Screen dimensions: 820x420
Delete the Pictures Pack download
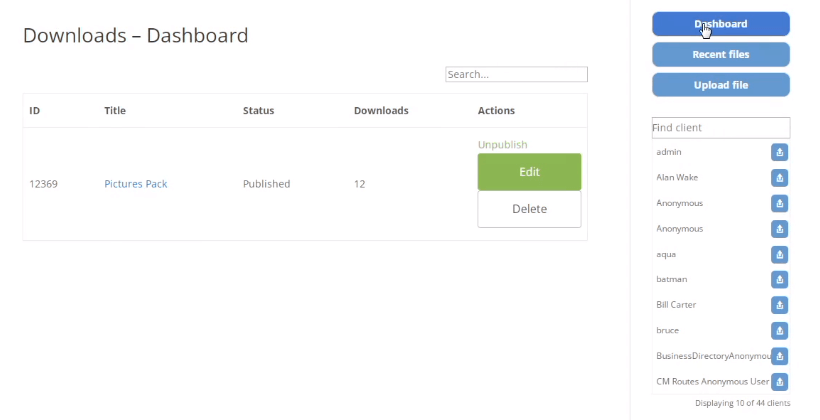coord(529,209)
